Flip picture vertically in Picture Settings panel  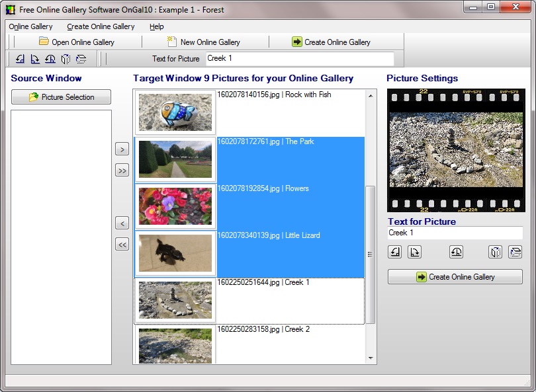pyautogui.click(x=515, y=252)
